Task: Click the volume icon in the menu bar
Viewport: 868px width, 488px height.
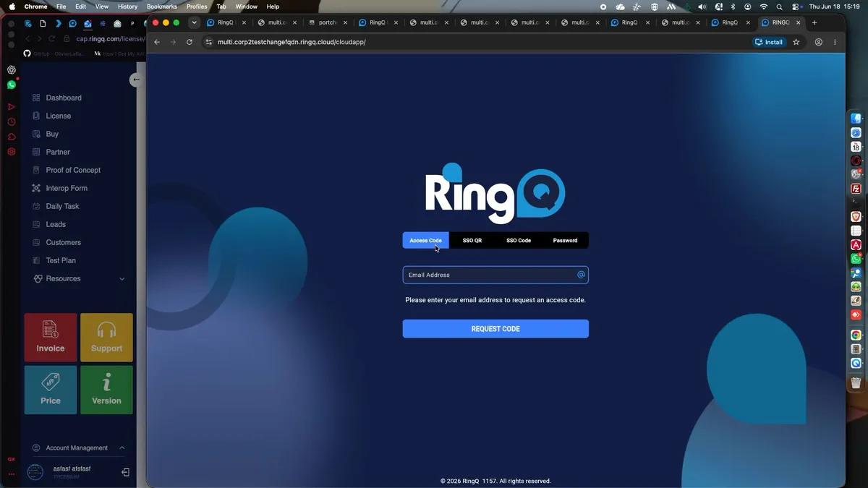Action: point(702,7)
